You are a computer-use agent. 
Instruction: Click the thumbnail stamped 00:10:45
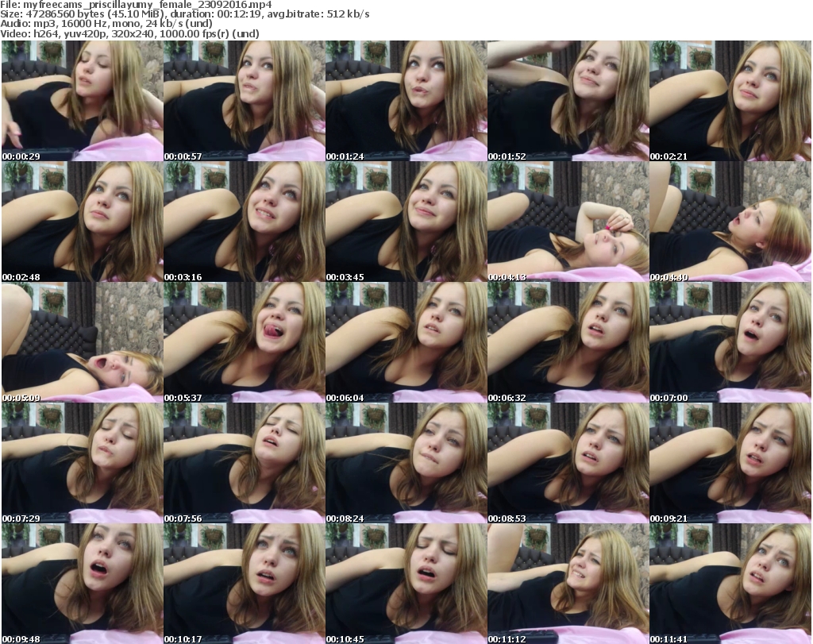coord(406,584)
